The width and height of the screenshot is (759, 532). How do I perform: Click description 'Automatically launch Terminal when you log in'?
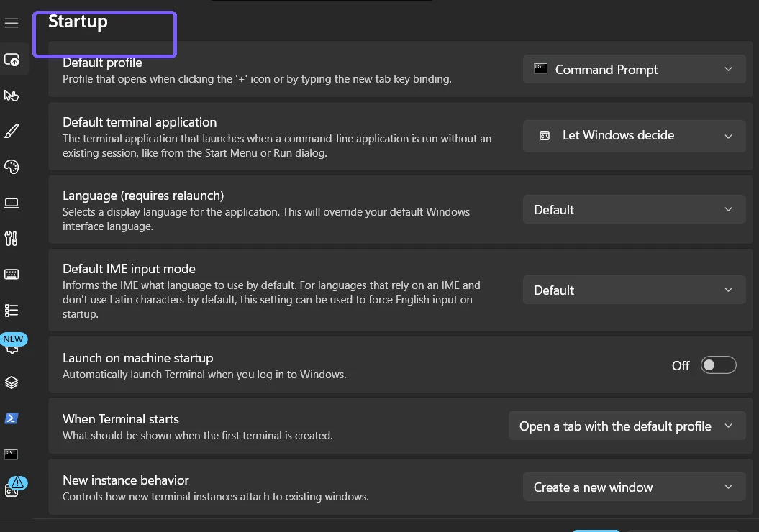coord(204,375)
